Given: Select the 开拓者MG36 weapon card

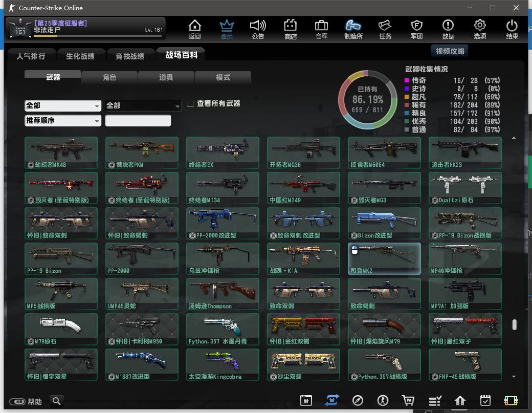Looking at the screenshot, I should (x=303, y=153).
